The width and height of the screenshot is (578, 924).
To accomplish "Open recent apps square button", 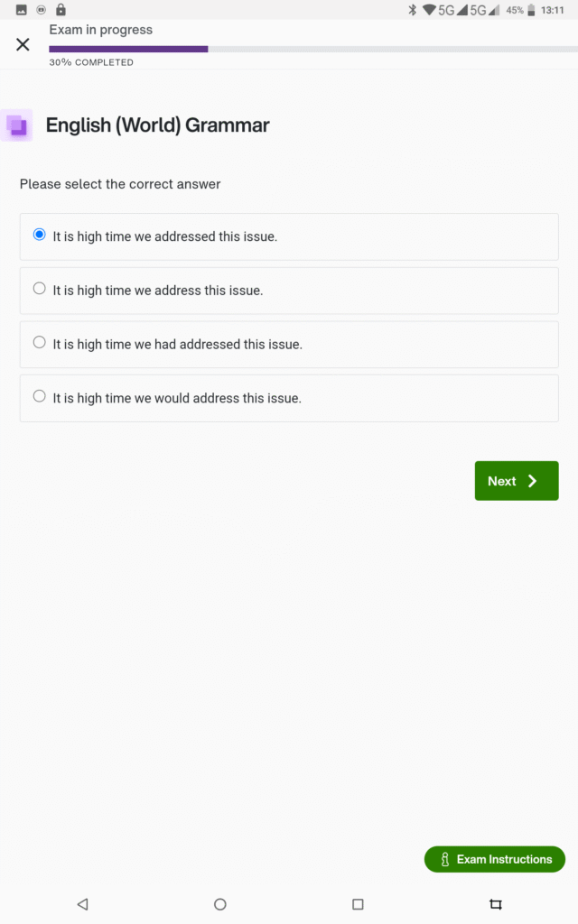I will tap(358, 903).
